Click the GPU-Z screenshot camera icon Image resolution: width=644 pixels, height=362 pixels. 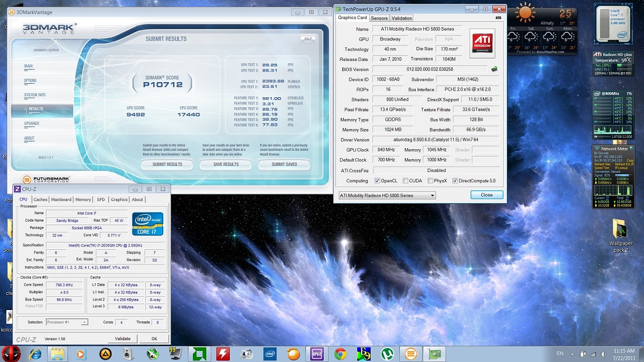[x=498, y=18]
